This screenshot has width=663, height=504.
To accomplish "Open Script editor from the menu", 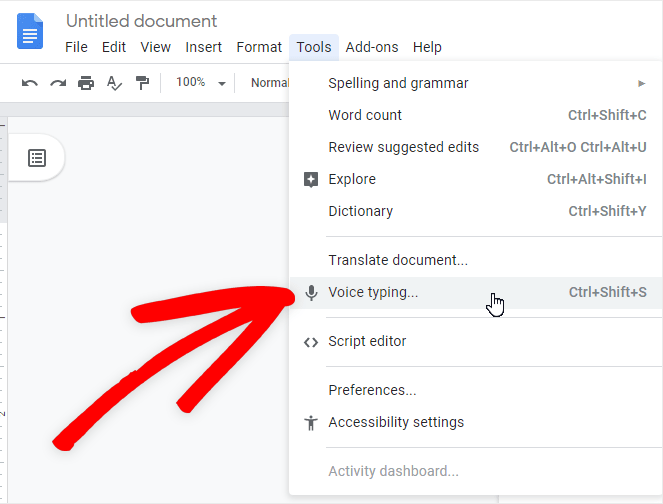I will [x=367, y=341].
